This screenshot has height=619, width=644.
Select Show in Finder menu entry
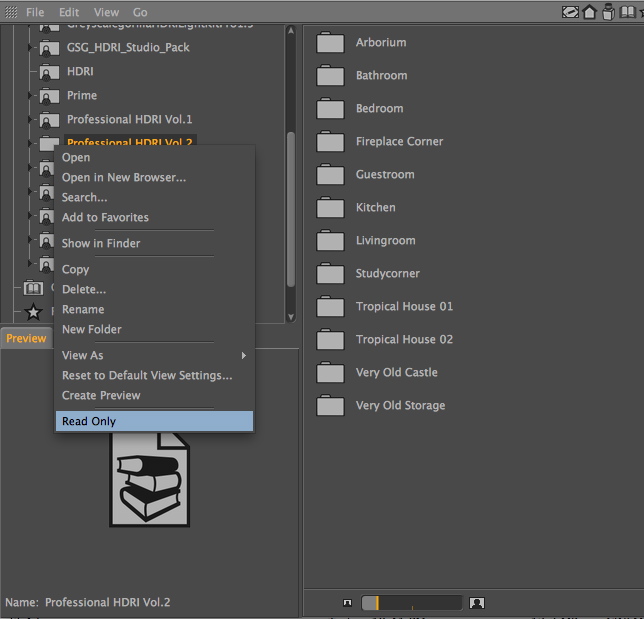101,243
